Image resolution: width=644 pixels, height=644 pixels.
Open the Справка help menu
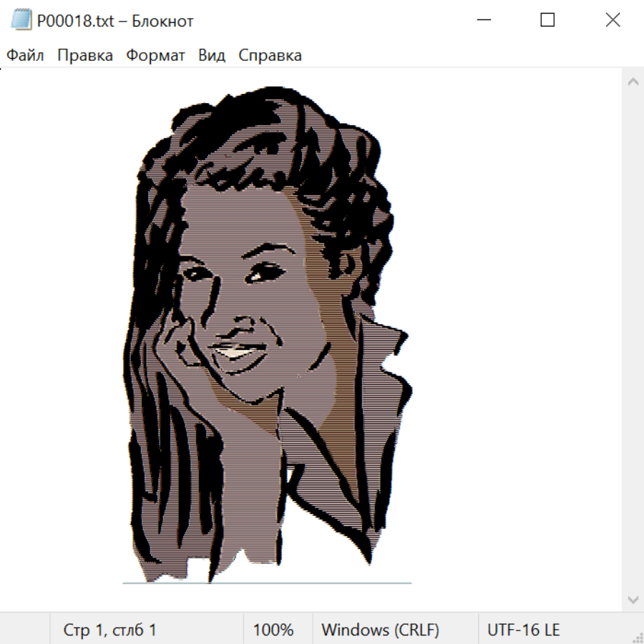(270, 56)
